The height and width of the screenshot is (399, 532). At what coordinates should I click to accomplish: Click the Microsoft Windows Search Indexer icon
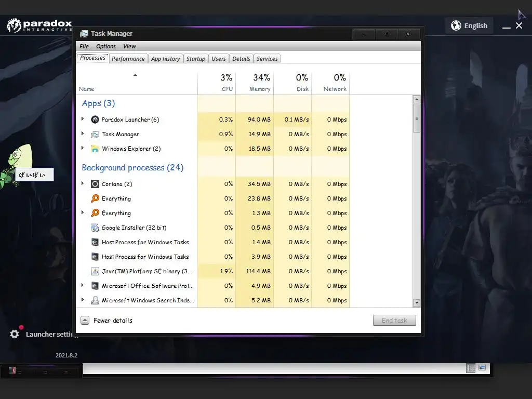pos(95,300)
